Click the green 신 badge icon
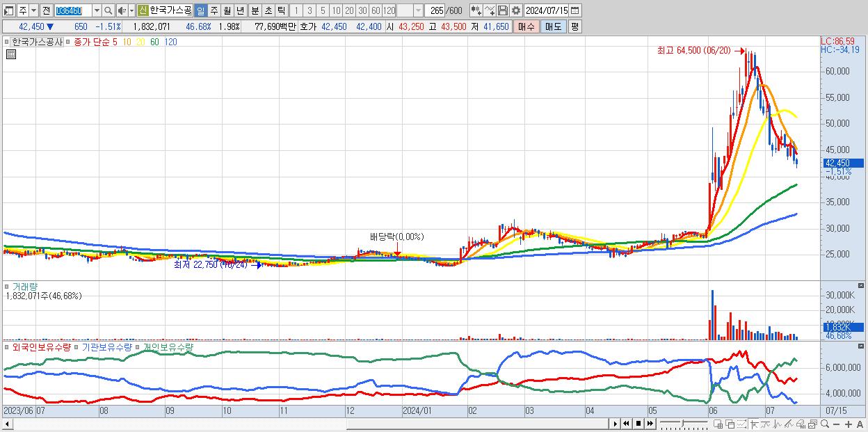The image size is (868, 432). click(x=143, y=10)
